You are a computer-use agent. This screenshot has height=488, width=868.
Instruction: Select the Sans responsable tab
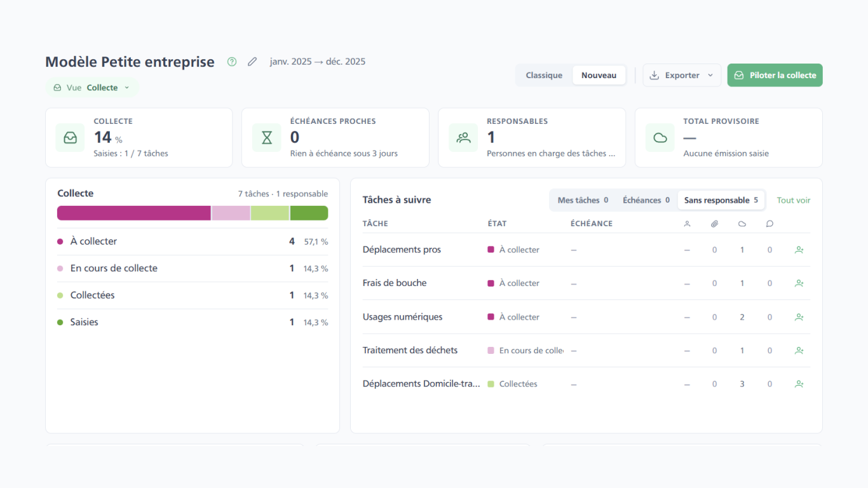721,200
